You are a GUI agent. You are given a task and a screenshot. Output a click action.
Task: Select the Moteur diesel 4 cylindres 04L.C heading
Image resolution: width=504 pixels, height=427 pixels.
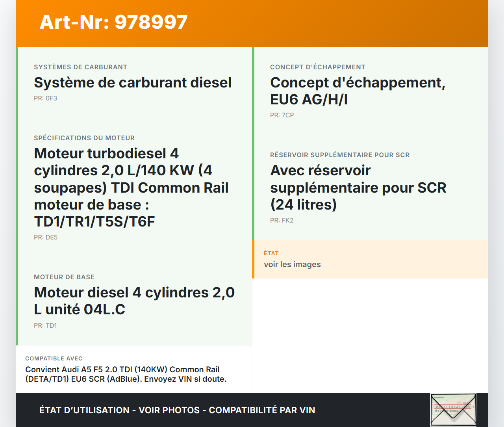(134, 301)
